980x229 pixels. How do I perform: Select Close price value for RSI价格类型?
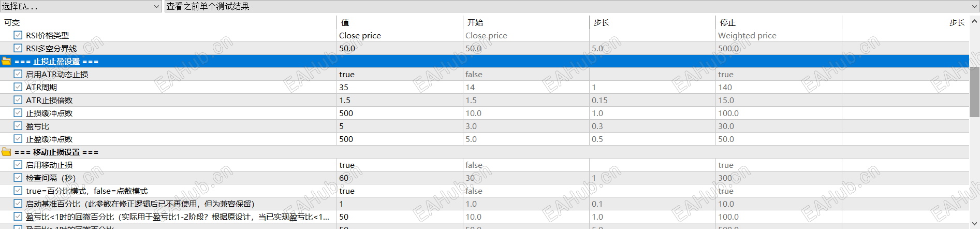pos(360,35)
